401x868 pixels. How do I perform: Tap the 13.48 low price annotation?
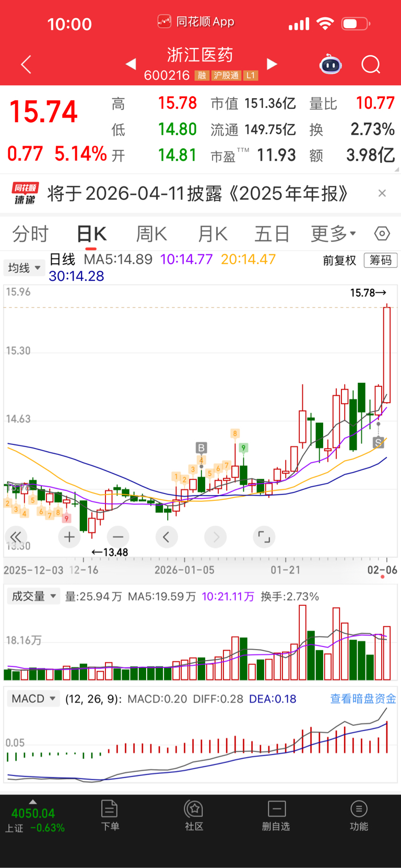tap(110, 552)
